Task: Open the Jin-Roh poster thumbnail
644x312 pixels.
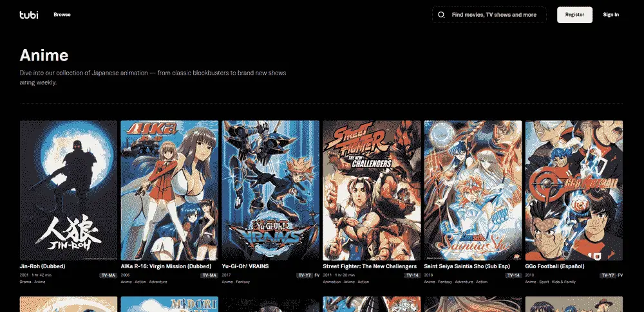Action: [x=69, y=190]
